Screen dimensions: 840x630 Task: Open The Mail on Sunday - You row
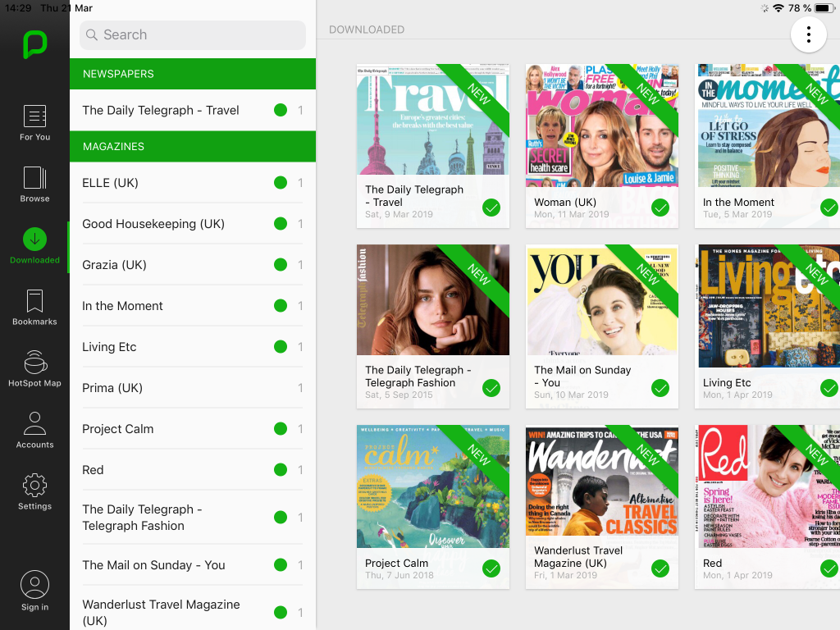(x=193, y=565)
